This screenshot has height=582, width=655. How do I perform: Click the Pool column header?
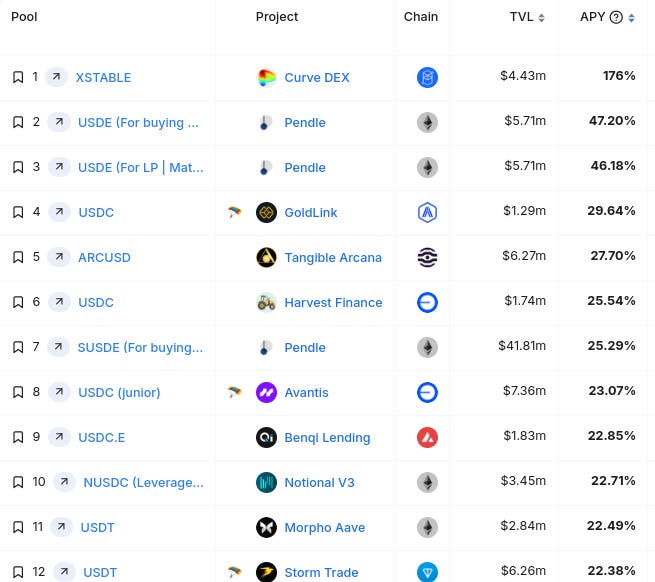24,17
